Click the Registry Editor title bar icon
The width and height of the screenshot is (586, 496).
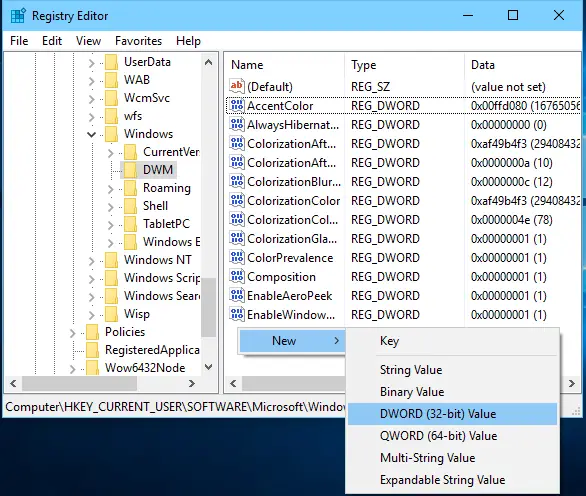click(18, 16)
